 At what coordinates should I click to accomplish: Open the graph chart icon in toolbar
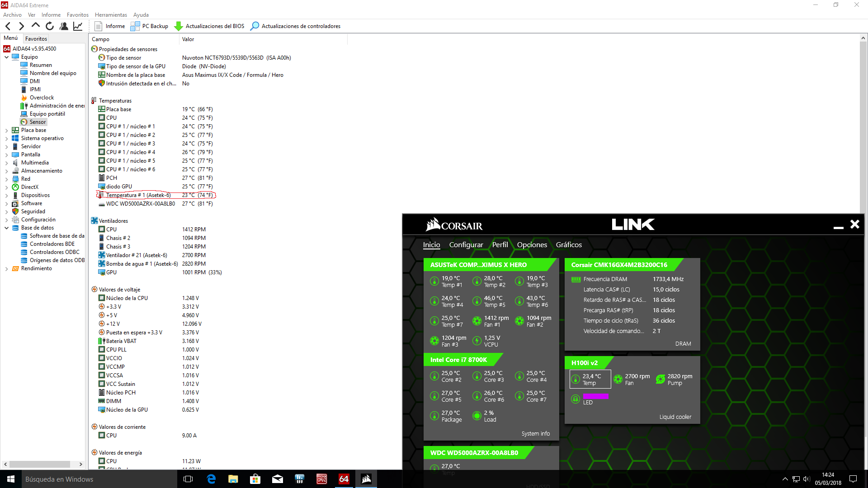coord(78,26)
